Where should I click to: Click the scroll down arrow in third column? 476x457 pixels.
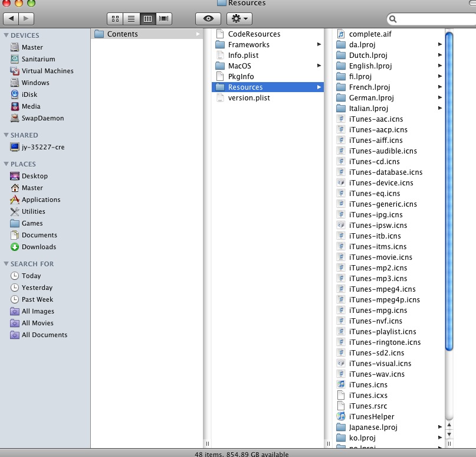[x=449, y=435]
